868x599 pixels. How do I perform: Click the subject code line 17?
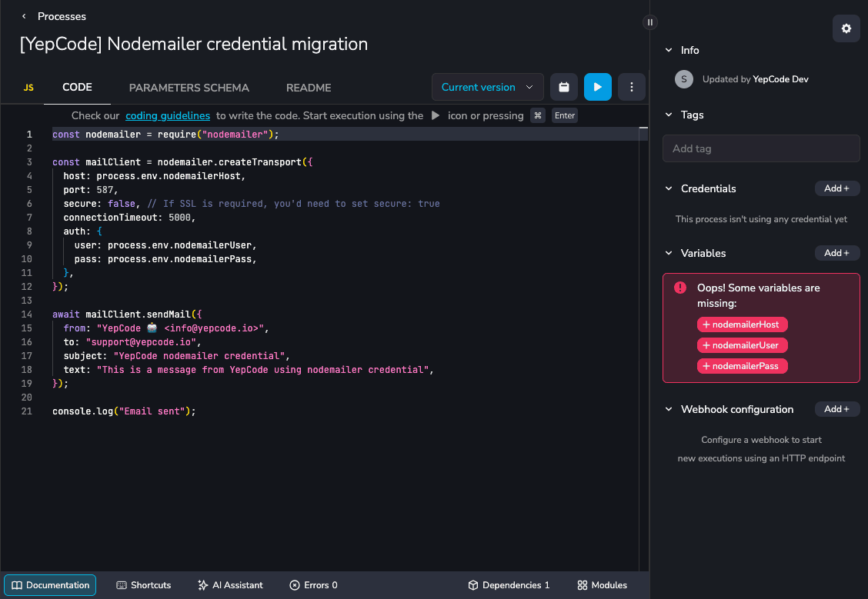(x=176, y=356)
